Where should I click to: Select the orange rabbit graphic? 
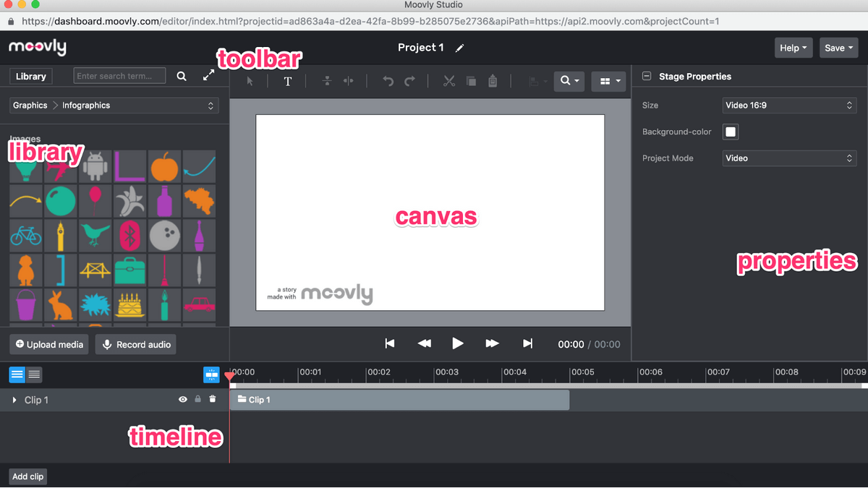[x=61, y=304]
